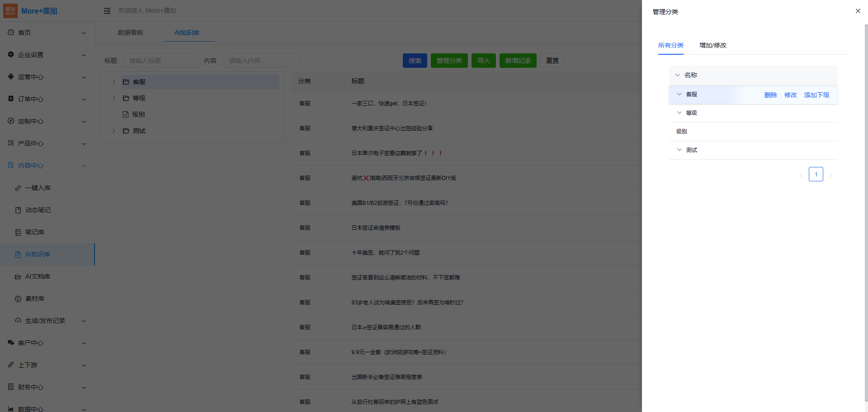This screenshot has width=868, height=412.
Task: Click the 客服 folder icon in tree
Action: (x=126, y=82)
